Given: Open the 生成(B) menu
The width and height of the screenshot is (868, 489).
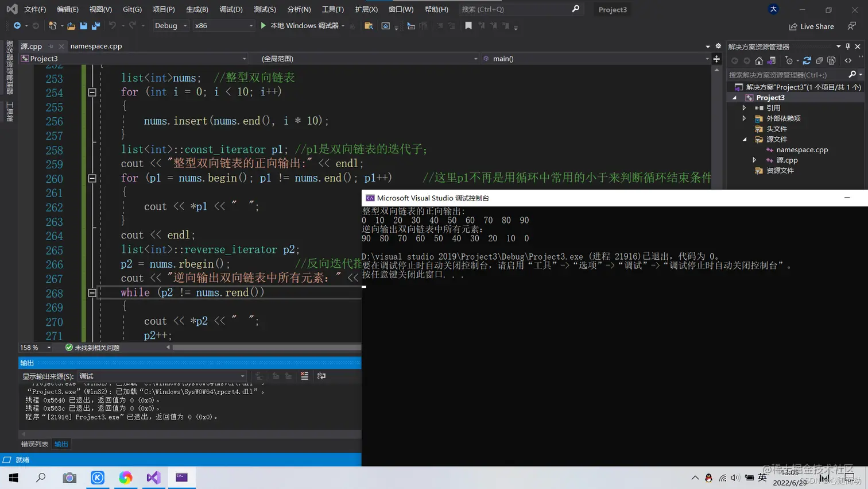Looking at the screenshot, I should 197,9.
